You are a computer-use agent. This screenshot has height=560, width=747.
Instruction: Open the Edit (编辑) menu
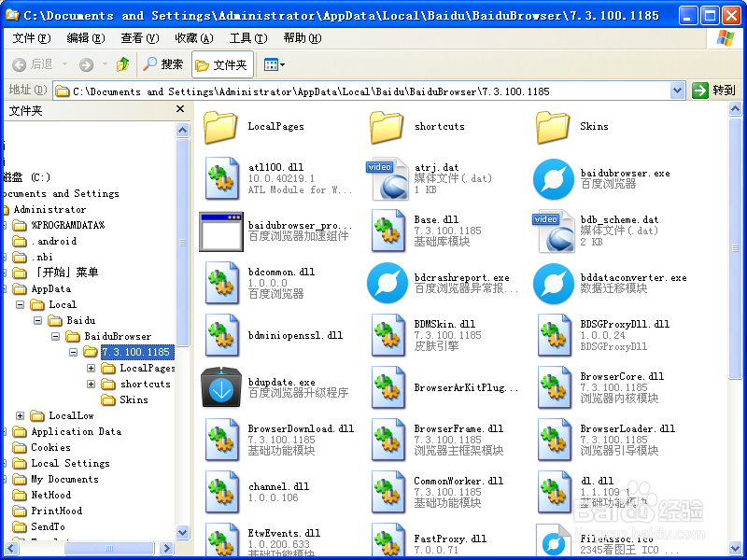(x=86, y=38)
